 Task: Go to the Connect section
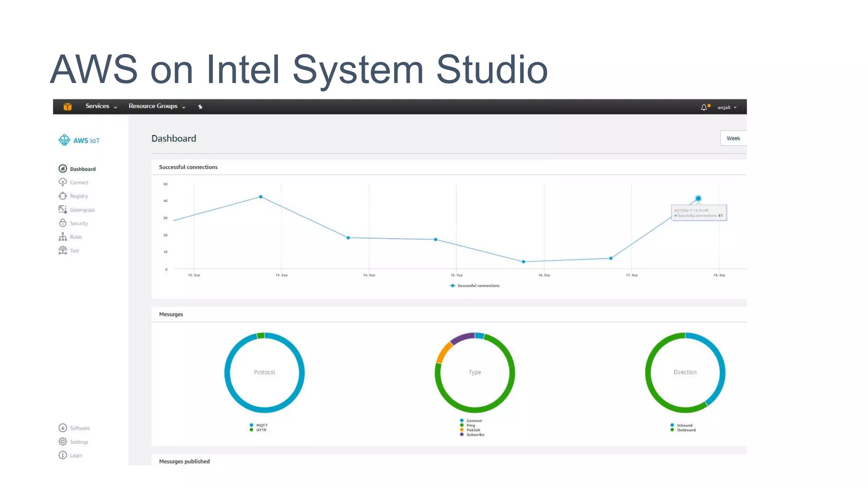pyautogui.click(x=79, y=183)
